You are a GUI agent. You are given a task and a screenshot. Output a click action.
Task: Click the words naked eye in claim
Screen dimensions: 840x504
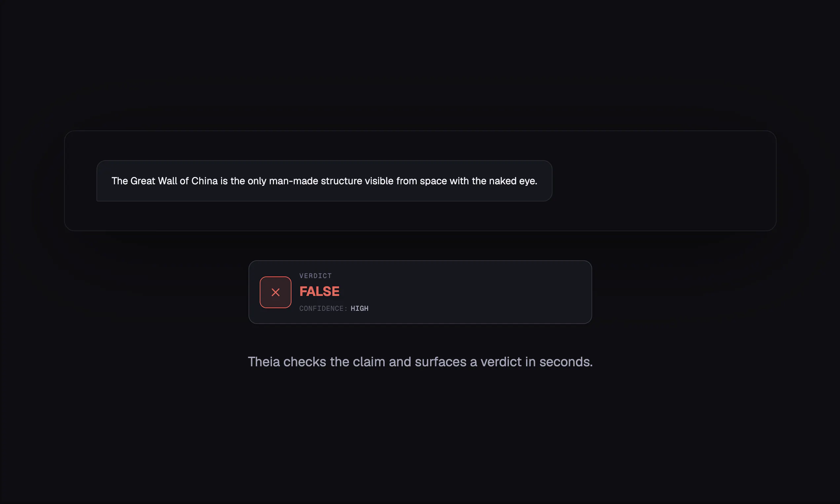point(513,181)
